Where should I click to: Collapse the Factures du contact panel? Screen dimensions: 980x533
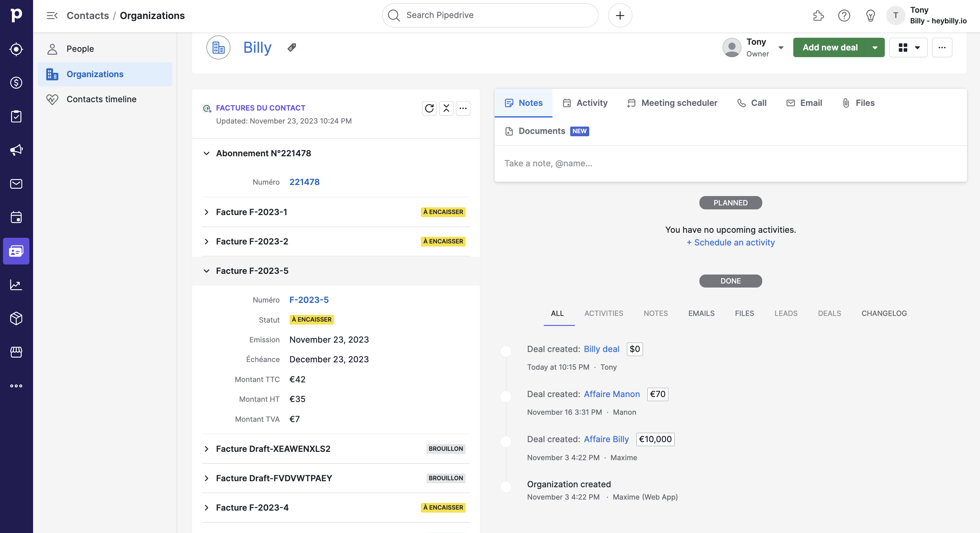[x=446, y=109]
